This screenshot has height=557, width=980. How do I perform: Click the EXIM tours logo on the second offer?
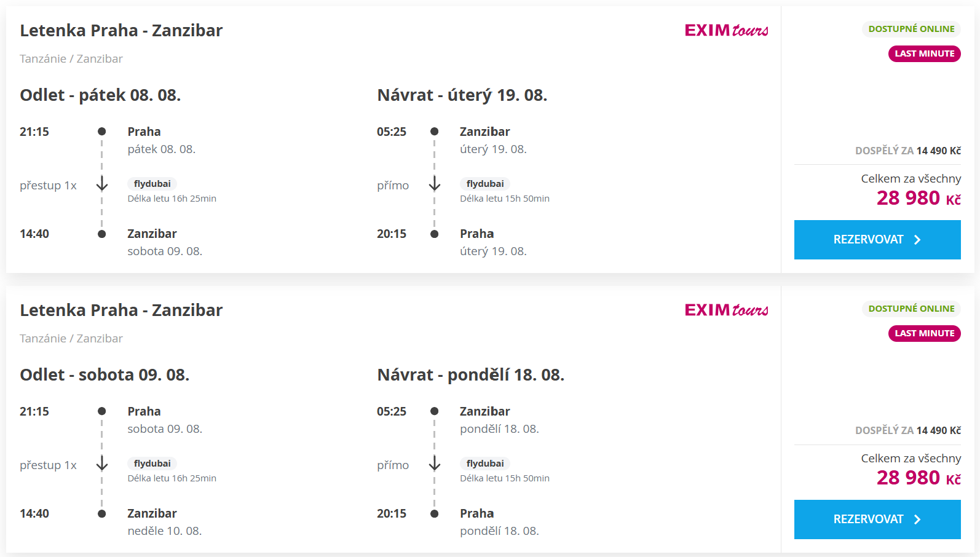(x=726, y=310)
